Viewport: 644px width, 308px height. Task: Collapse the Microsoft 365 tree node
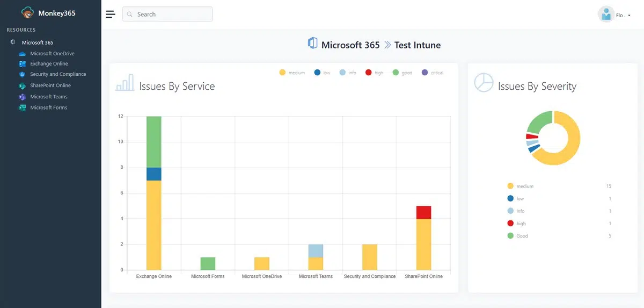pyautogui.click(x=37, y=42)
